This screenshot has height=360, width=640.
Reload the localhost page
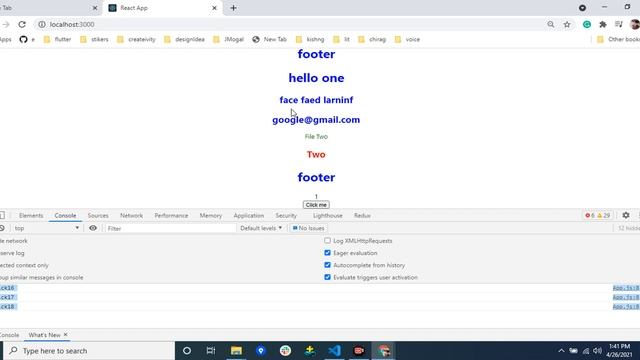pos(22,24)
